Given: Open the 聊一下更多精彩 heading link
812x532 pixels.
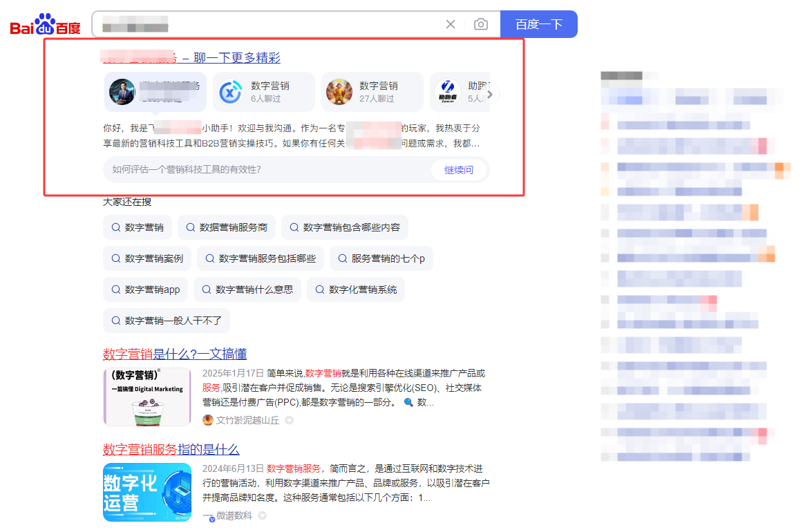Looking at the screenshot, I should click(x=236, y=57).
